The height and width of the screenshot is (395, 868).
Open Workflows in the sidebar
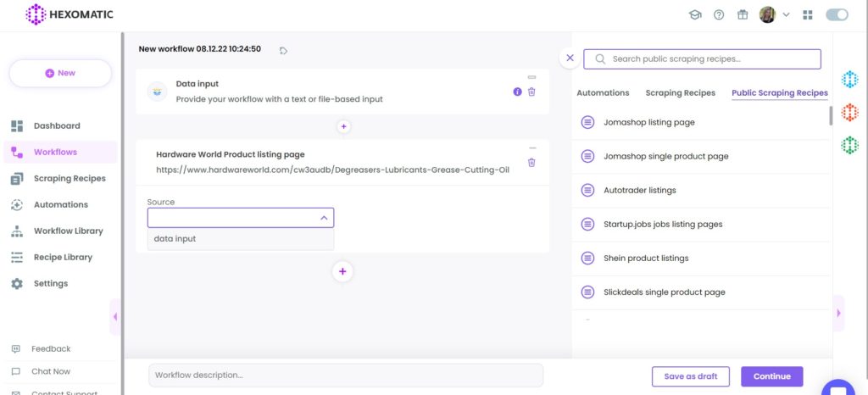[x=55, y=152]
